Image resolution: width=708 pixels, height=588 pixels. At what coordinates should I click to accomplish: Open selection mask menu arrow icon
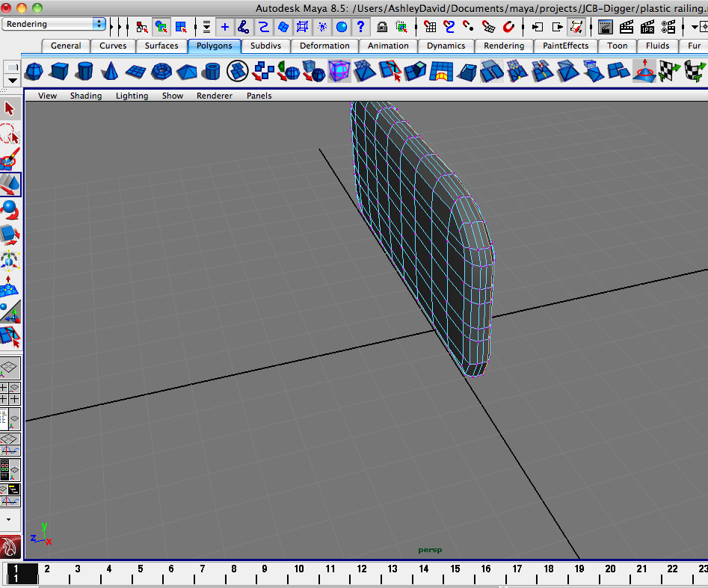tap(206, 27)
